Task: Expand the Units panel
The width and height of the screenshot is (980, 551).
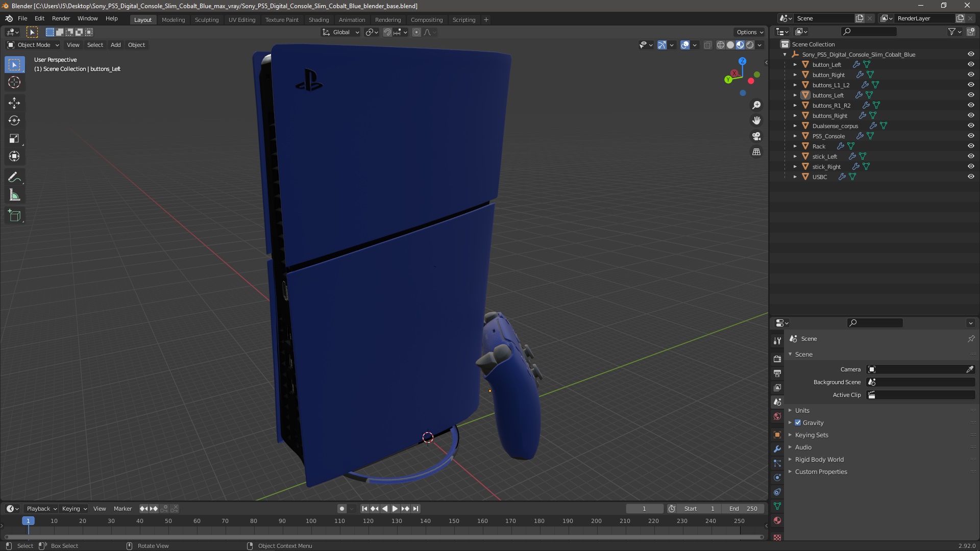Action: coord(802,411)
